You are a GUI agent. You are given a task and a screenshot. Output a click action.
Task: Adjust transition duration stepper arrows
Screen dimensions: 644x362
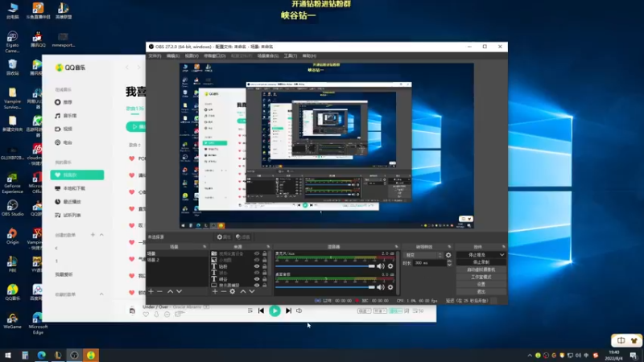449,263
